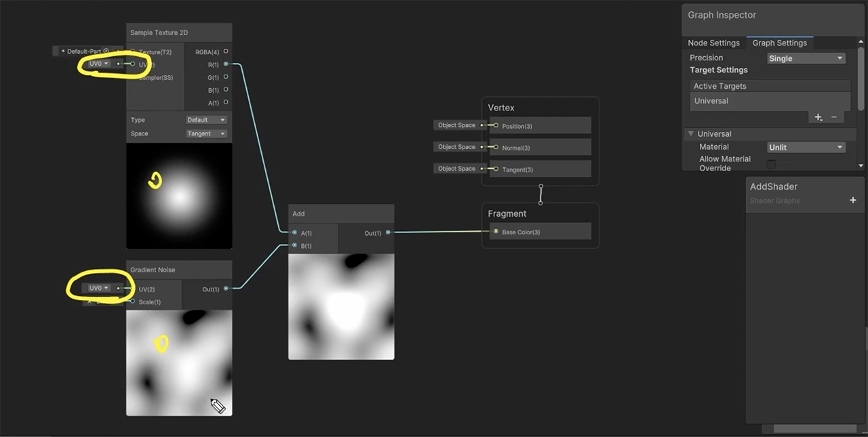The image size is (868, 437).
Task: Click the Target Settings heading
Action: (x=719, y=70)
